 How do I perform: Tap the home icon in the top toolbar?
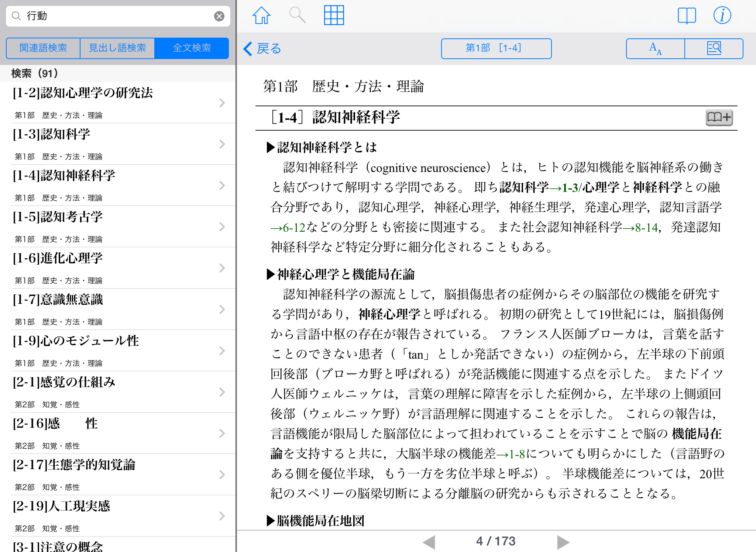pos(261,15)
